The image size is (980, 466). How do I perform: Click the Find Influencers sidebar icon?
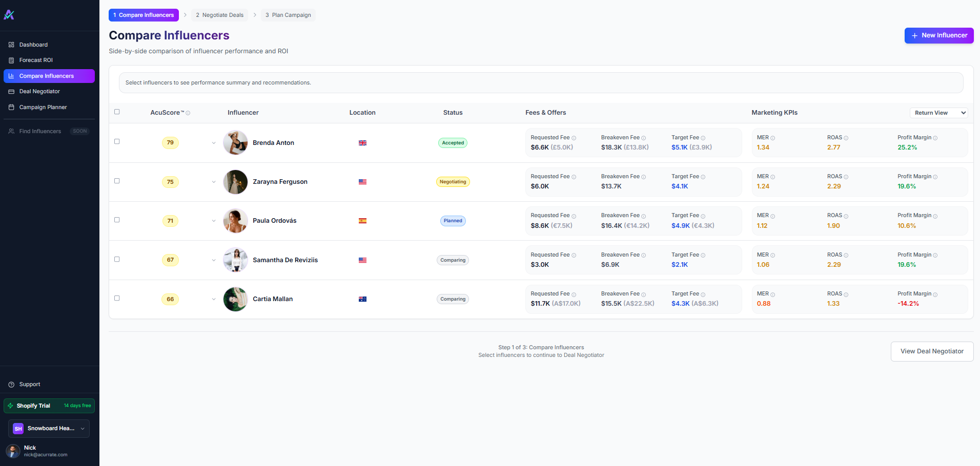click(11, 131)
